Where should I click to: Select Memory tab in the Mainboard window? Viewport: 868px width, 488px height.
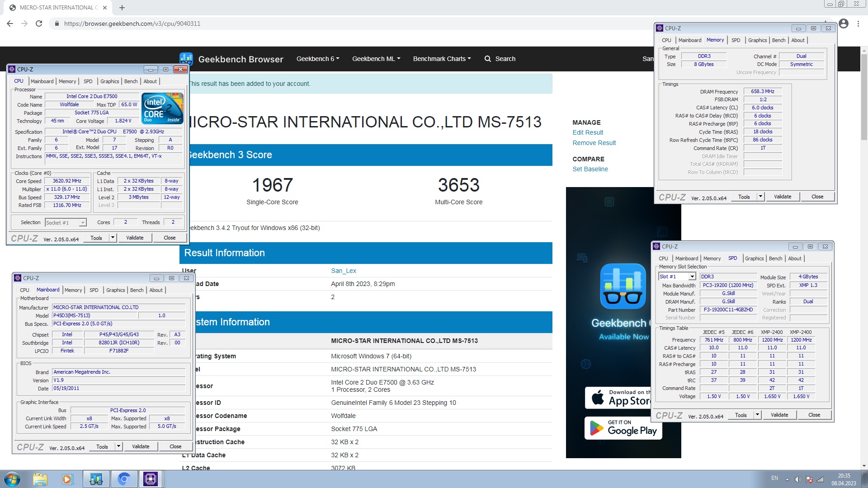tap(73, 290)
